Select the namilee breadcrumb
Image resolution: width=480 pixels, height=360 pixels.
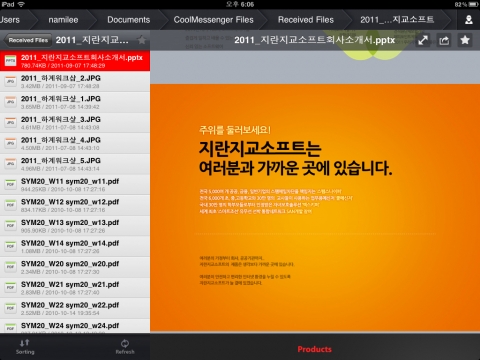coord(63,20)
